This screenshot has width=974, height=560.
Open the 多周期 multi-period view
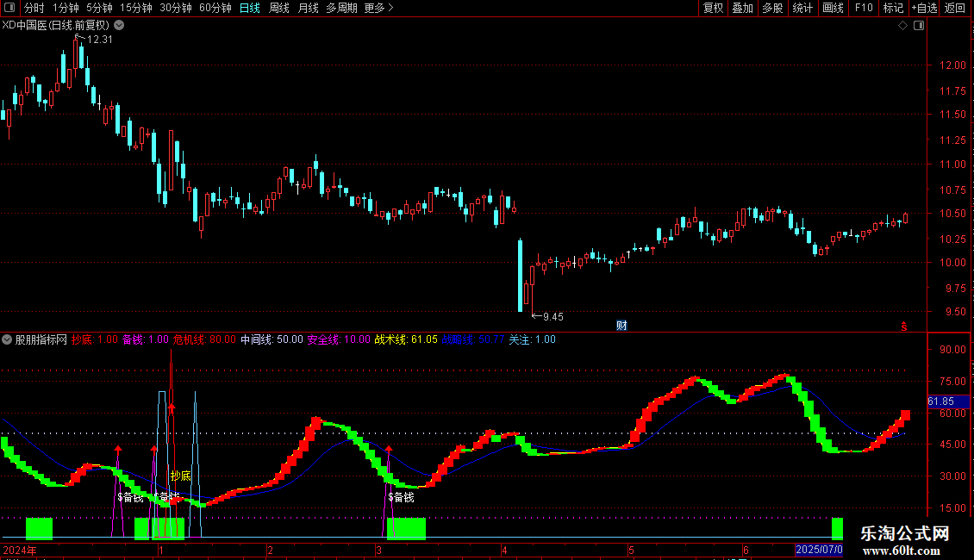pos(341,8)
